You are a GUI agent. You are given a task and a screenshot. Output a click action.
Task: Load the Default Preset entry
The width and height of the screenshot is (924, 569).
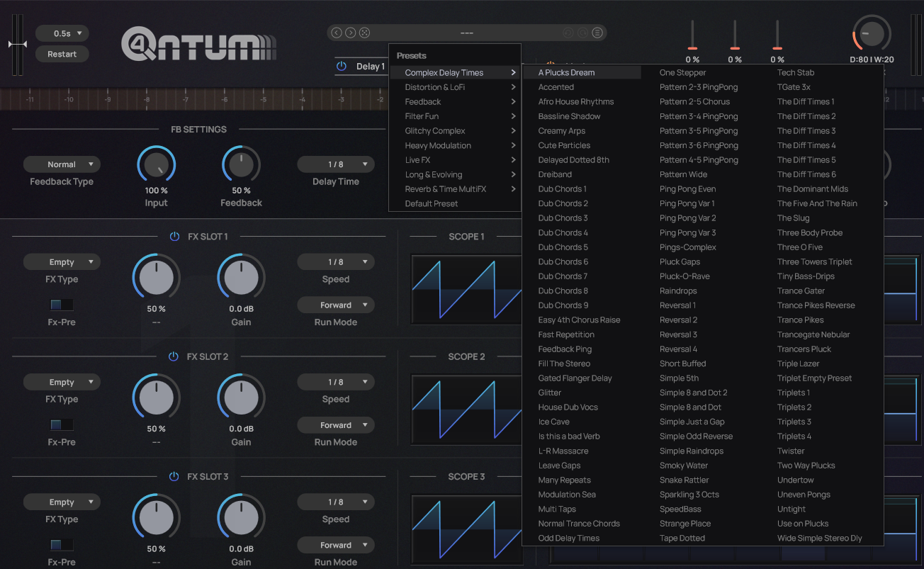click(455, 203)
